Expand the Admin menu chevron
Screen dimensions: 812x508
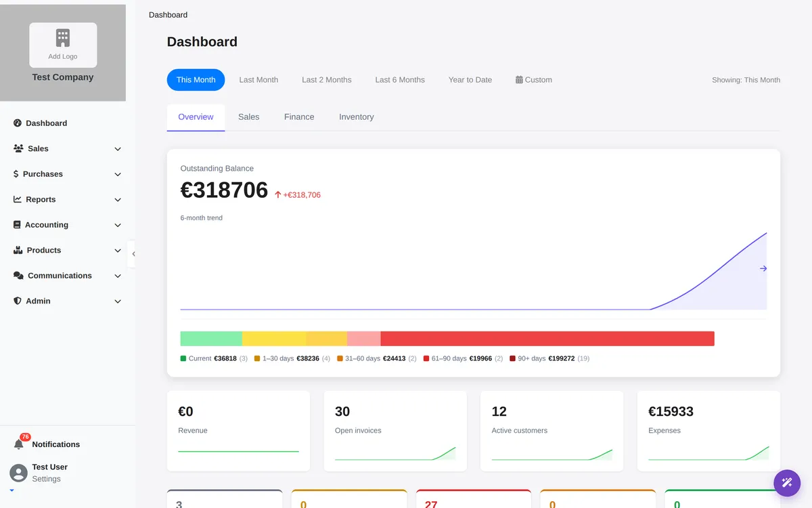[x=118, y=301]
